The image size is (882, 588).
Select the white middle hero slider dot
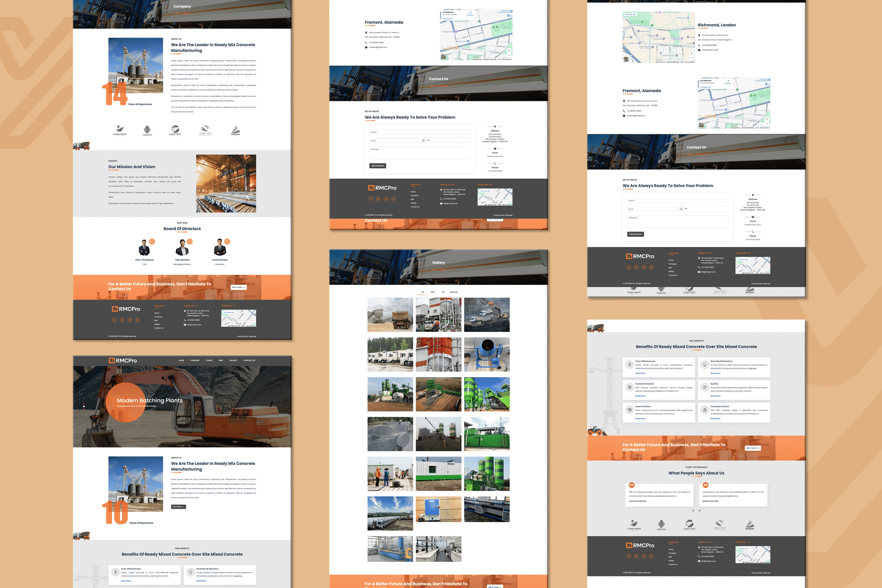[x=84, y=406]
